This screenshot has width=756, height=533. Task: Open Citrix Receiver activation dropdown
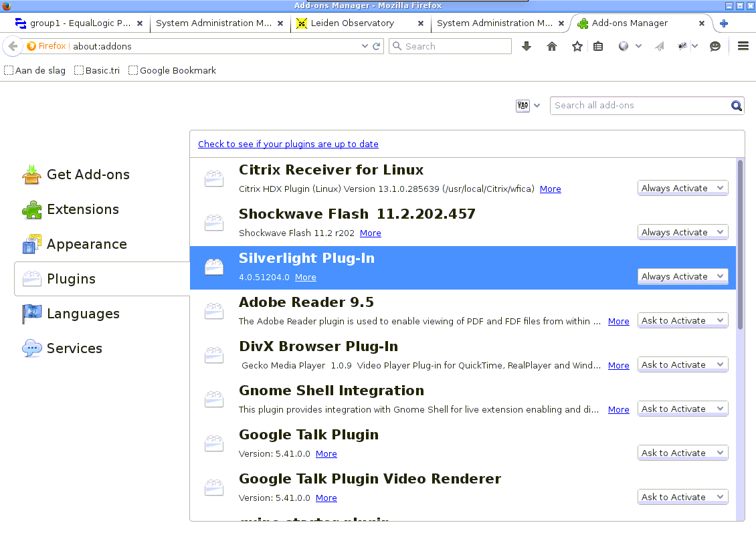point(682,188)
